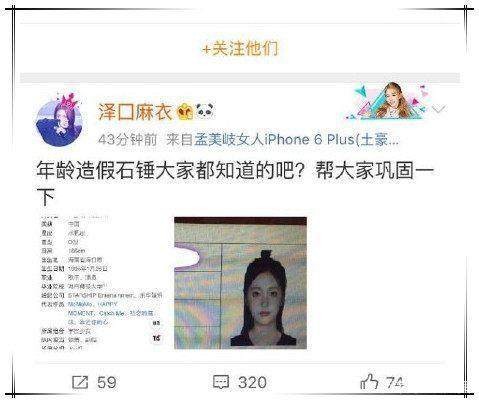View the profile info screenshot thumbnail
Screen dimensions: 479x403
click(x=102, y=283)
